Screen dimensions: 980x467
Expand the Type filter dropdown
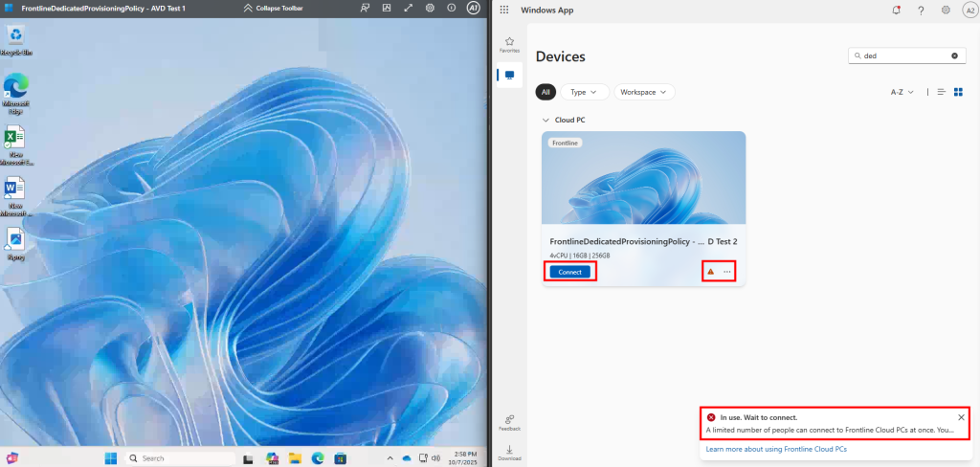(x=584, y=92)
